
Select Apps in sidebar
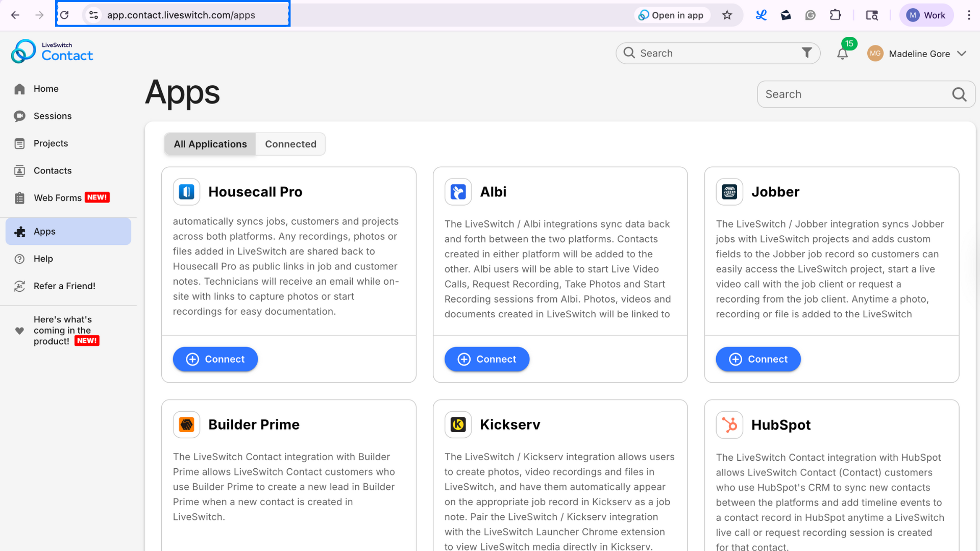pyautogui.click(x=68, y=232)
